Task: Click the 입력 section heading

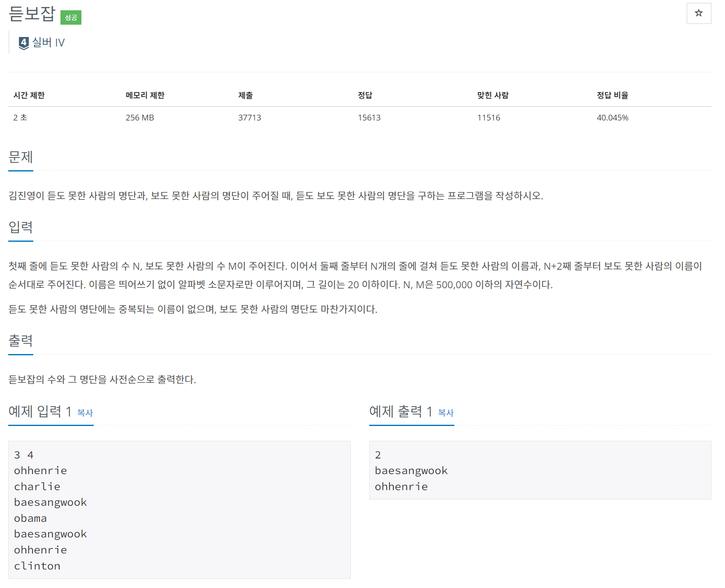Action: pyautogui.click(x=21, y=227)
